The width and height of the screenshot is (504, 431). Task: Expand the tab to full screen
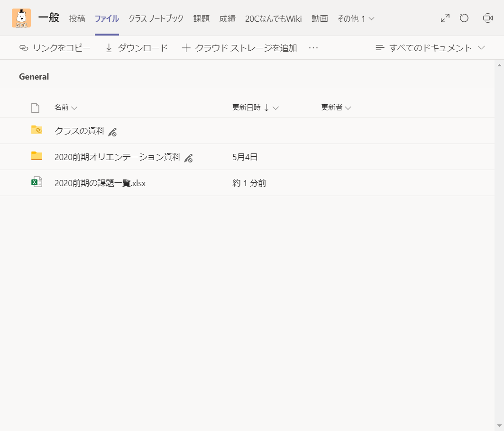click(445, 18)
